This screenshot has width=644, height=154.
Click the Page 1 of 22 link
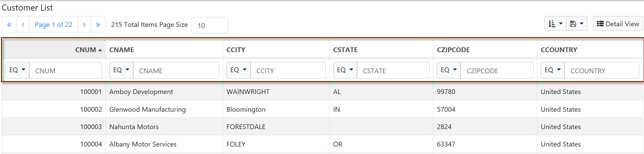click(x=53, y=25)
